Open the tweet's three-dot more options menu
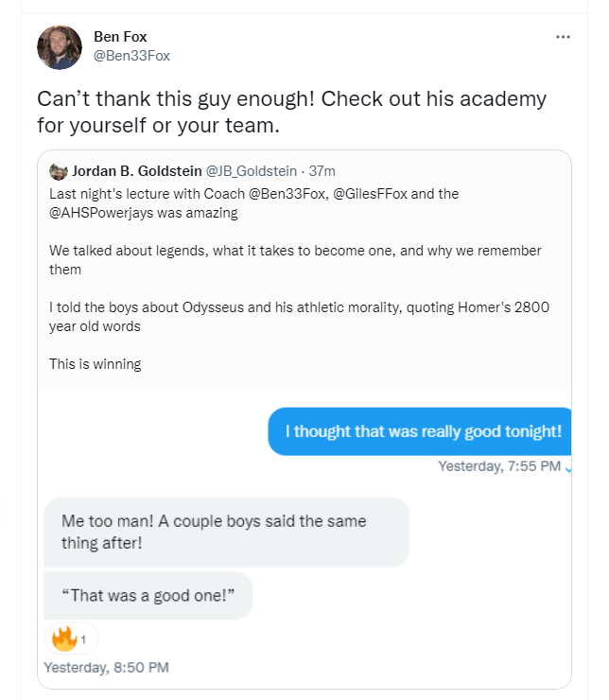 tap(564, 37)
